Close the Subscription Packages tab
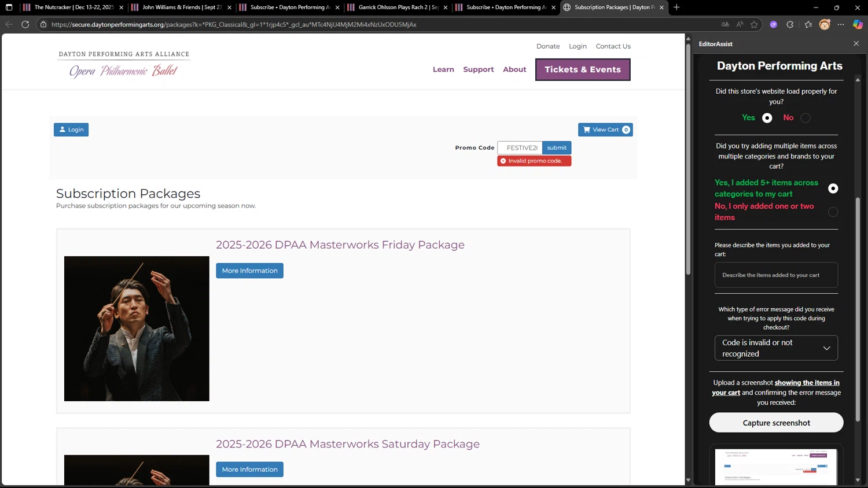 (x=661, y=8)
